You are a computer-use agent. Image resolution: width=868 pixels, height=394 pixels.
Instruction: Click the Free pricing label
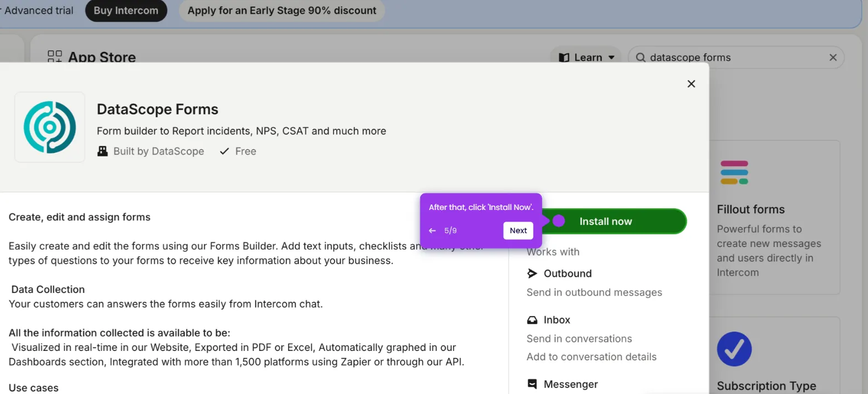tap(246, 151)
